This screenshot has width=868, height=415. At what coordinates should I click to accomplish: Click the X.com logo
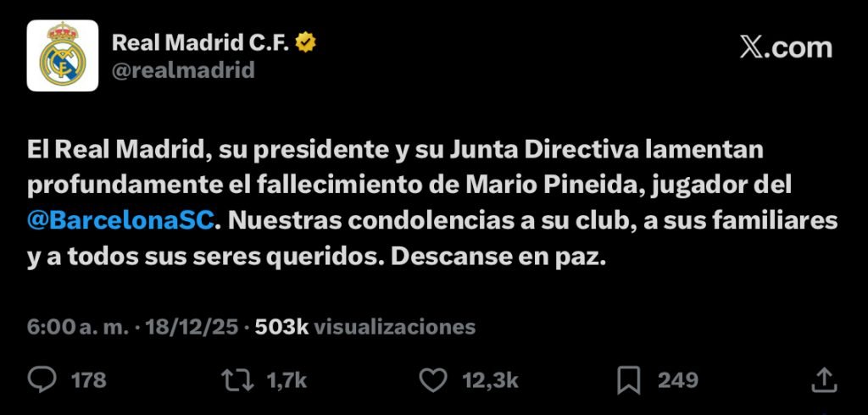pyautogui.click(x=786, y=47)
